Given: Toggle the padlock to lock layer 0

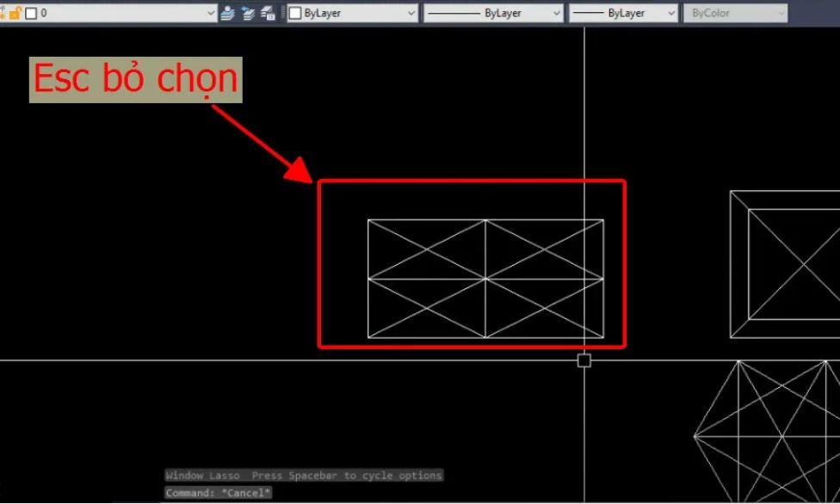Looking at the screenshot, I should click(15, 12).
